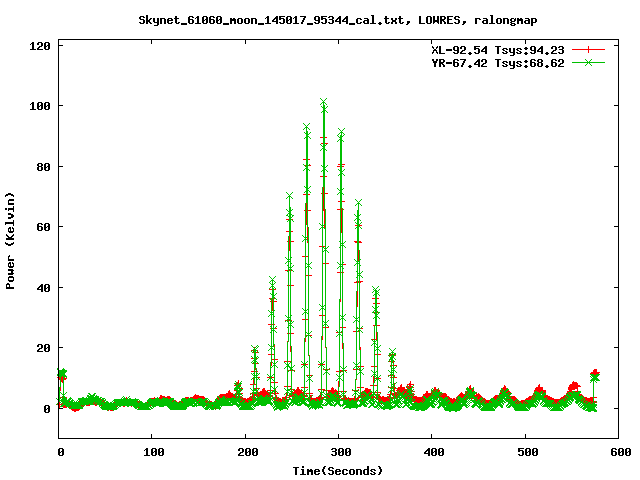Click the 60 tick label on the power axis
The height and width of the screenshot is (480, 640).
[x=43, y=227]
